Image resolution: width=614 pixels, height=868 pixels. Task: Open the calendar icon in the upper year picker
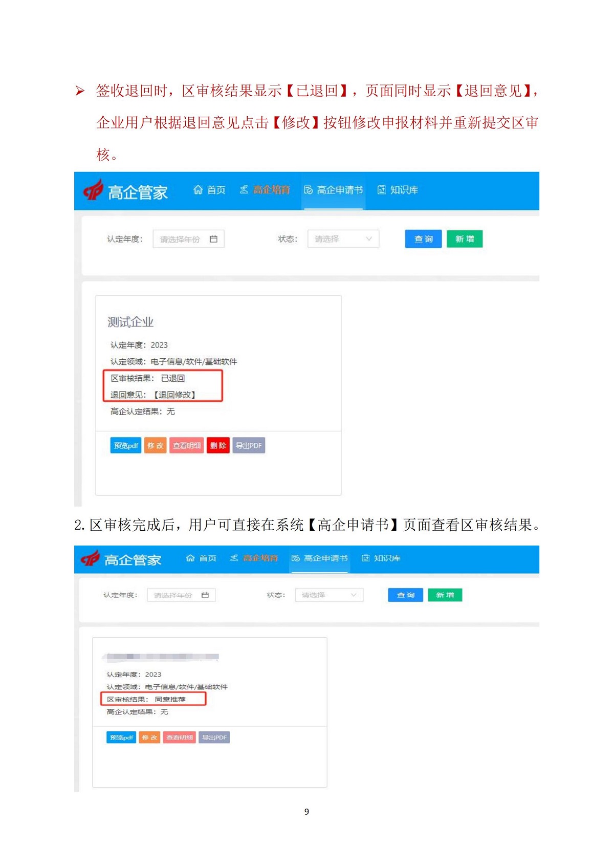[214, 239]
